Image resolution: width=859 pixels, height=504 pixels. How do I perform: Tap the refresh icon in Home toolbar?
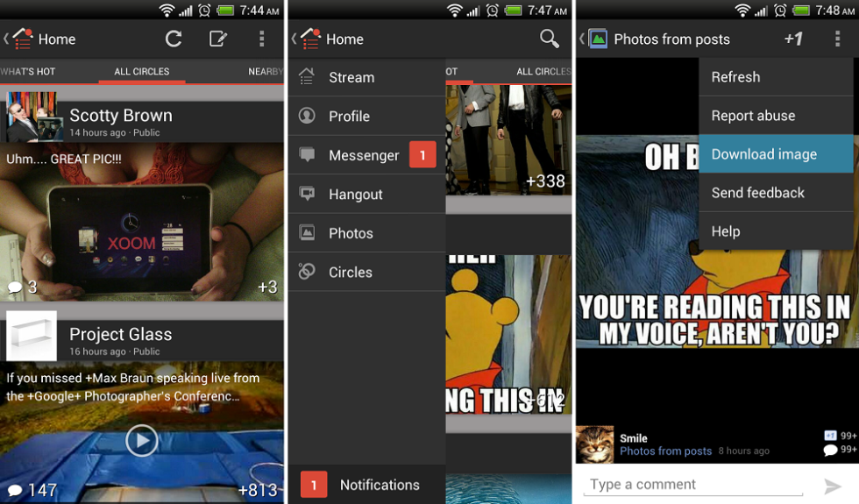pyautogui.click(x=174, y=39)
